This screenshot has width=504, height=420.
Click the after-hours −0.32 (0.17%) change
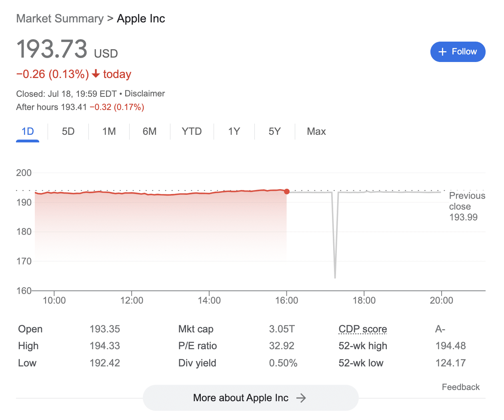pos(117,107)
